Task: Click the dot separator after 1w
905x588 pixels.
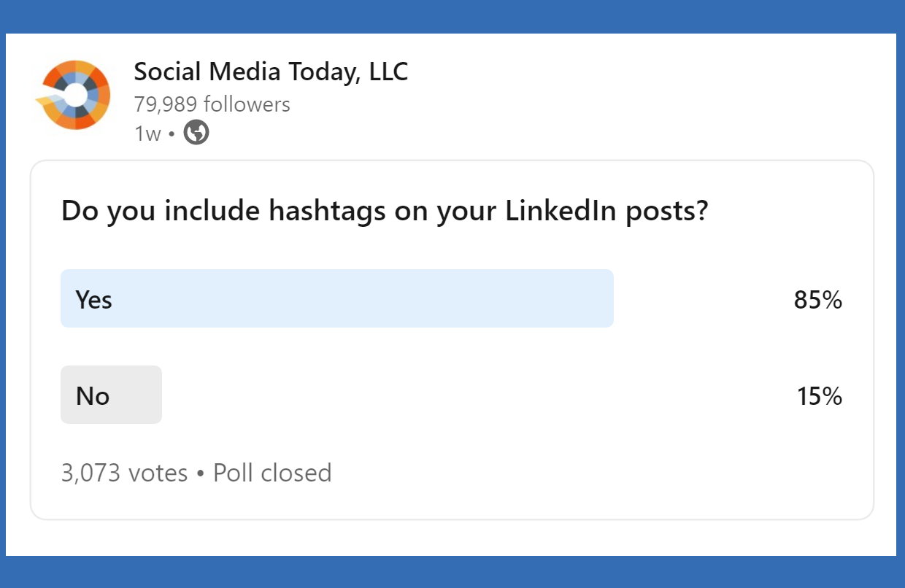Action: click(172, 134)
